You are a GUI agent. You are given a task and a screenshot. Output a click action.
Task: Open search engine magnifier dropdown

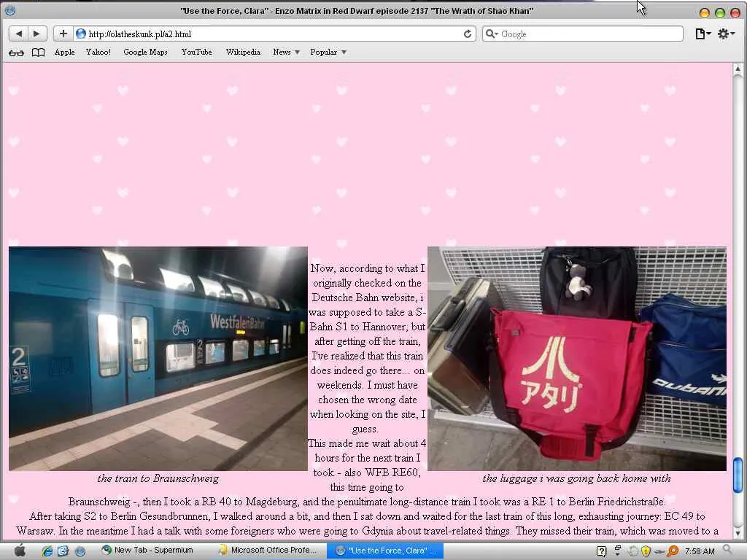tap(491, 34)
